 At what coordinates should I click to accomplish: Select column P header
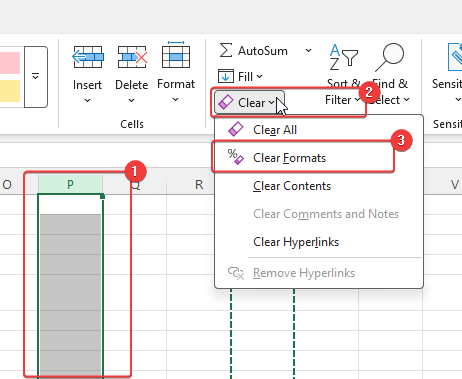pos(70,184)
